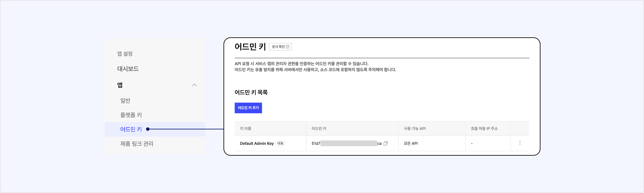
Task: Click the 사용 가능 API column header
Action: 414,128
